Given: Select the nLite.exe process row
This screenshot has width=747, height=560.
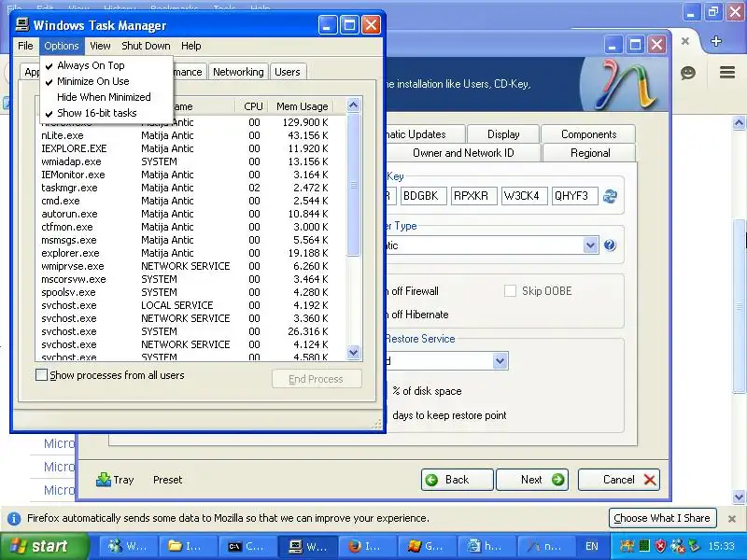Looking at the screenshot, I should click(x=190, y=135).
